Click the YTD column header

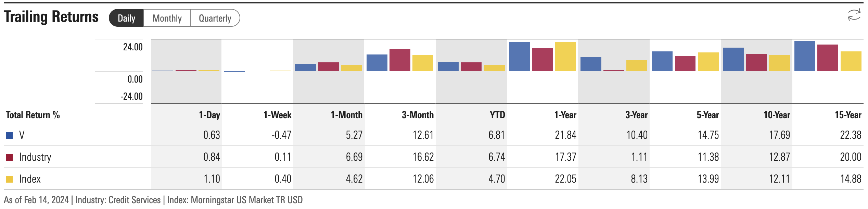[497, 115]
